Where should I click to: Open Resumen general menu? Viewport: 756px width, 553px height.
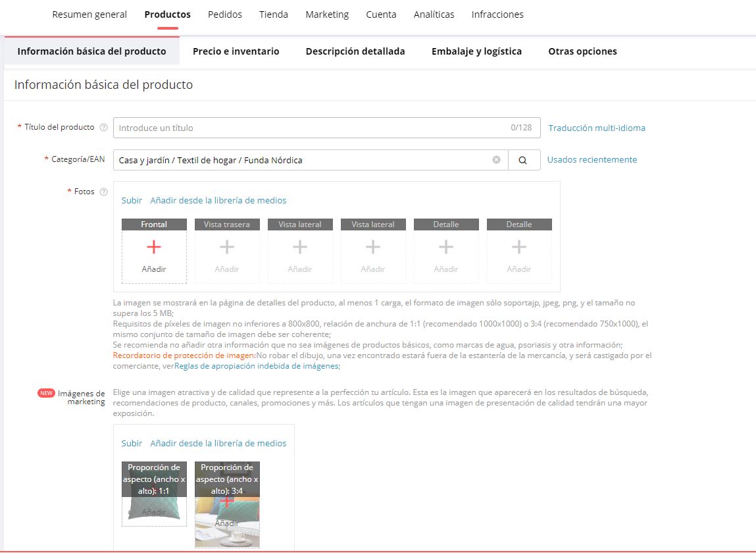click(x=89, y=14)
